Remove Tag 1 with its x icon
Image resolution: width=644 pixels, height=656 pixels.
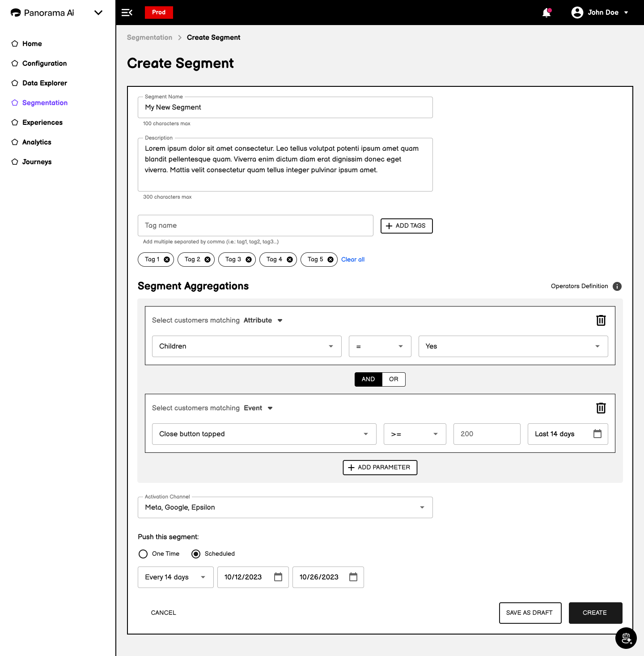pos(167,260)
